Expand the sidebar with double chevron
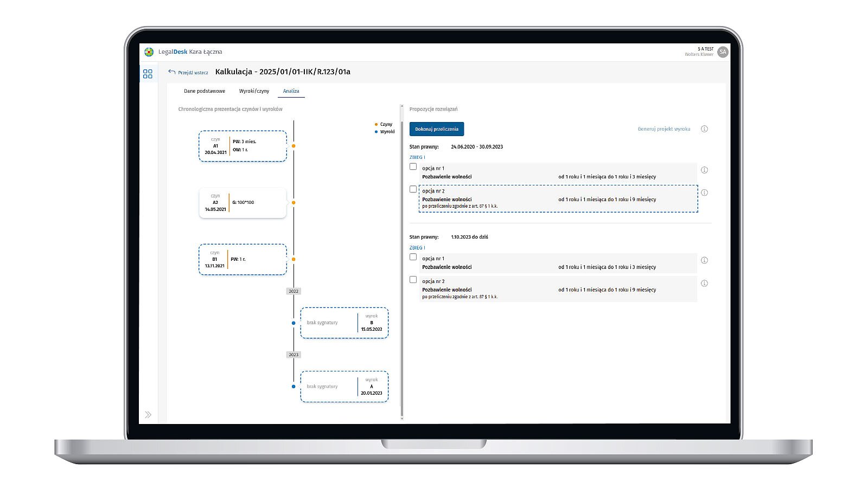Viewport: 868px width, 488px height. click(148, 415)
